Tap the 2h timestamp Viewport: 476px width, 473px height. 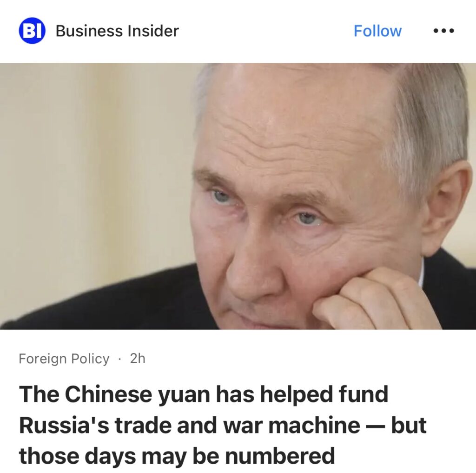pos(138,359)
